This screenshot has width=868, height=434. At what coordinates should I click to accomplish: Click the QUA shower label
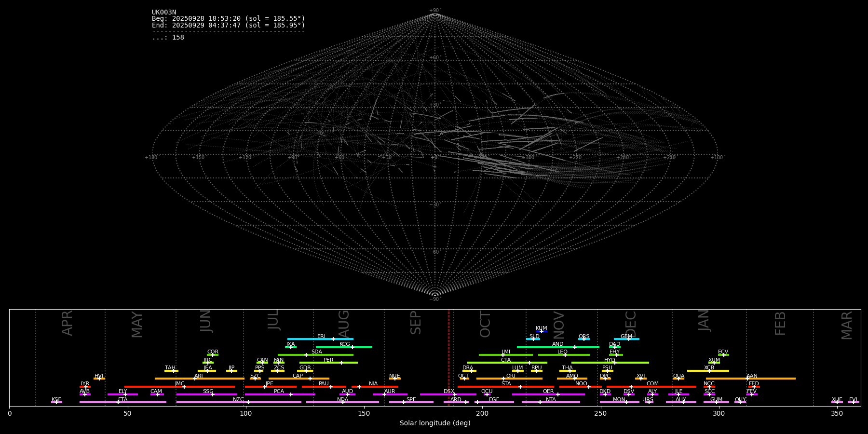(x=678, y=376)
